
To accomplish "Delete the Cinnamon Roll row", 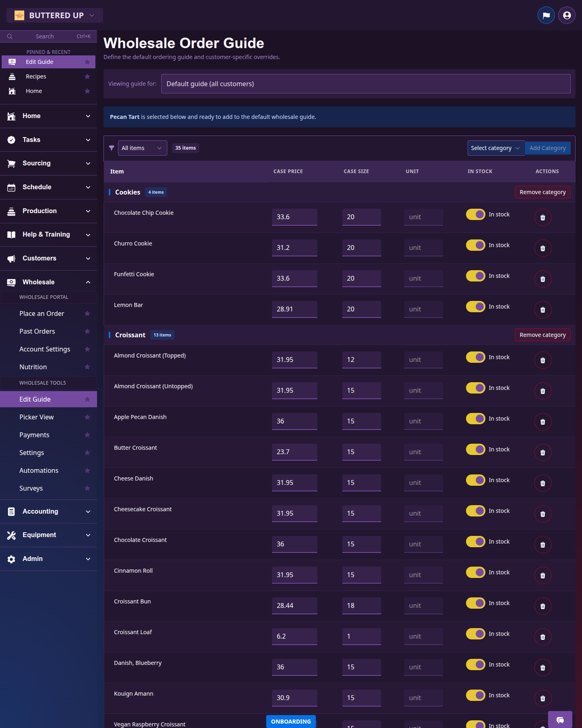I will 543,576.
